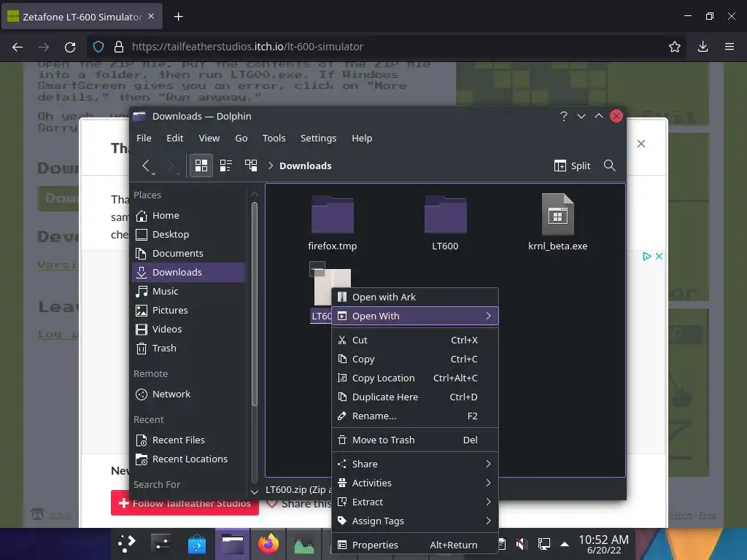Select krnl_beta.exe file
This screenshot has width=747, height=560.
[557, 223]
